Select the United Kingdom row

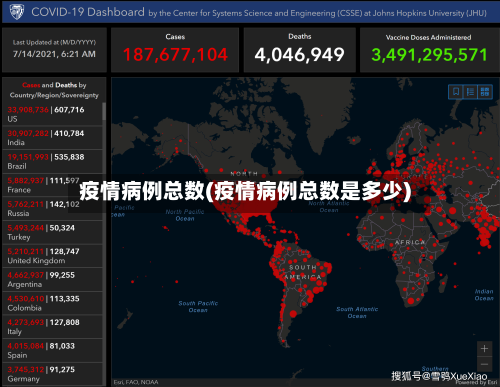pos(52,256)
